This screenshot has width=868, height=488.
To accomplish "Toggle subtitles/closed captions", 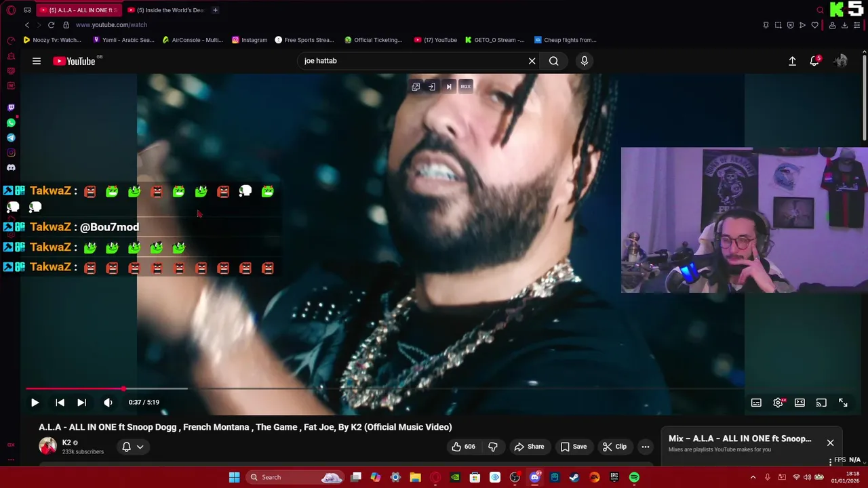I will 756,403.
